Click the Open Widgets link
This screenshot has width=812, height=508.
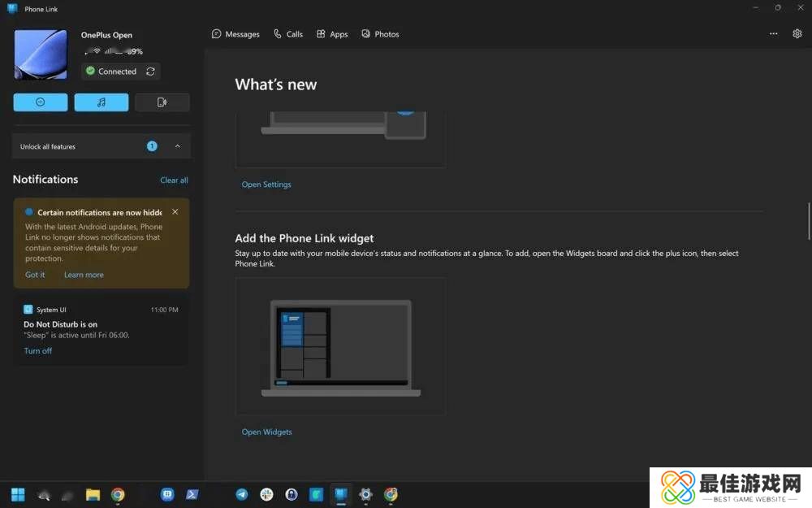(x=266, y=432)
